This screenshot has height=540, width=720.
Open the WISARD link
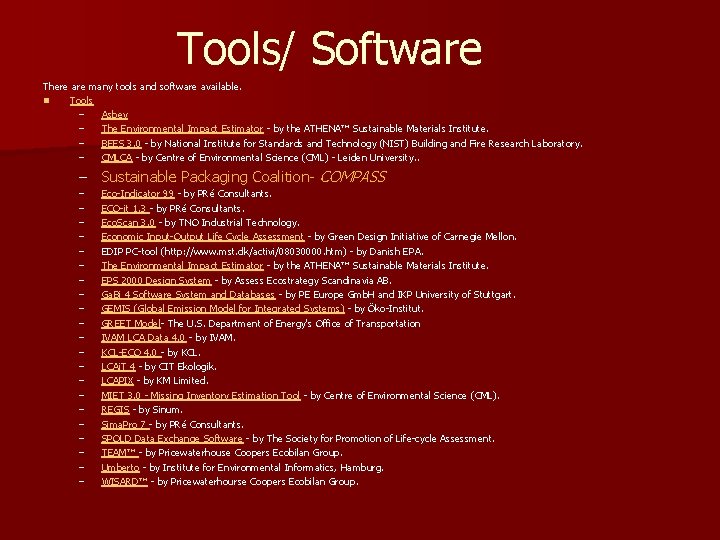pos(124,482)
